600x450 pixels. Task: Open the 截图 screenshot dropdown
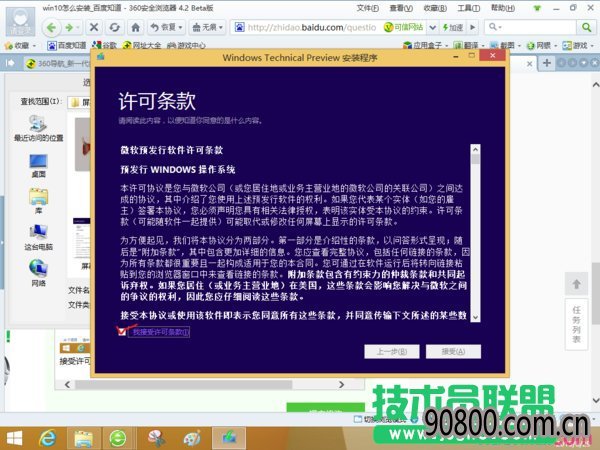point(505,46)
